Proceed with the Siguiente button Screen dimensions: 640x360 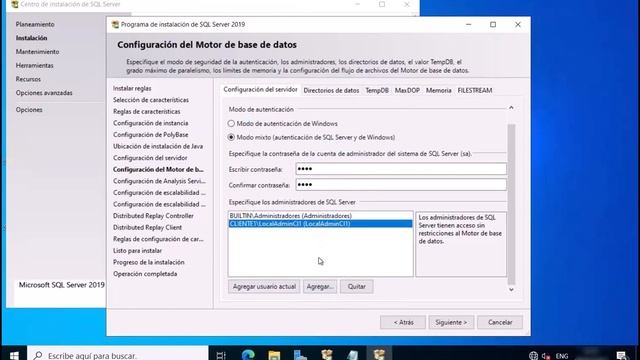tap(451, 322)
